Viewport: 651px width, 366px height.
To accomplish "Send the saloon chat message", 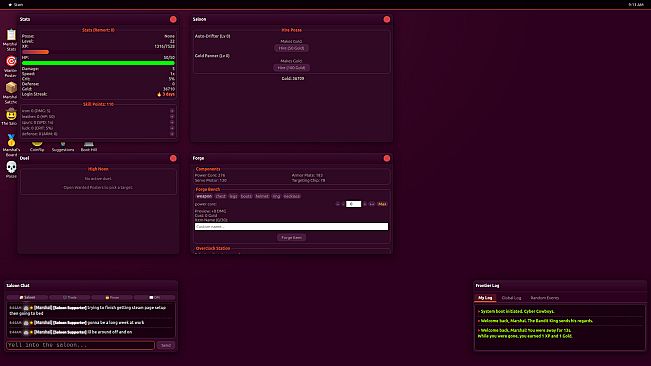I will click(x=166, y=345).
